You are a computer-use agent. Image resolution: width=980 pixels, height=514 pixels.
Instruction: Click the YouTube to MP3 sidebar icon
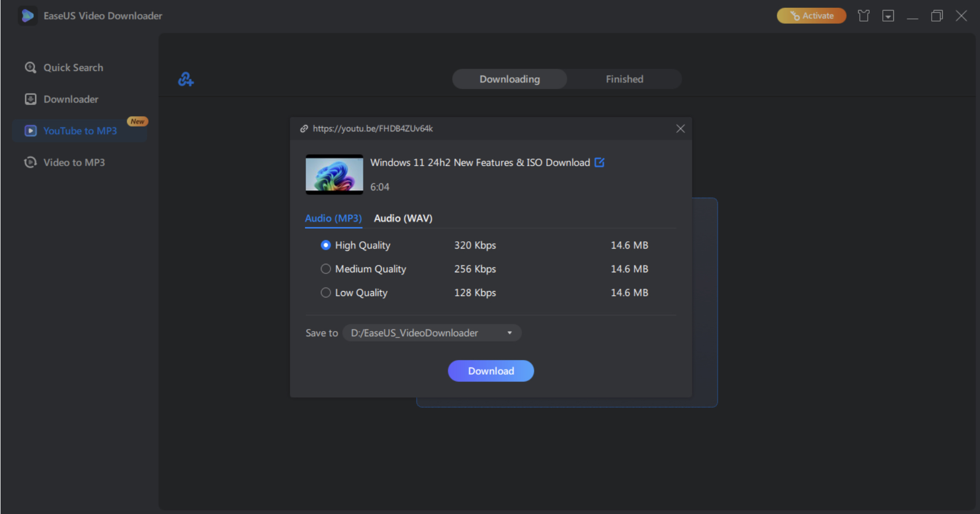pyautogui.click(x=30, y=131)
